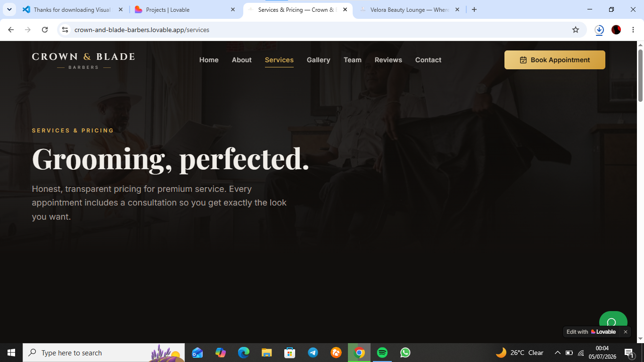The height and width of the screenshot is (362, 644).
Task: Click the browser forward arrow
Action: [28, 30]
